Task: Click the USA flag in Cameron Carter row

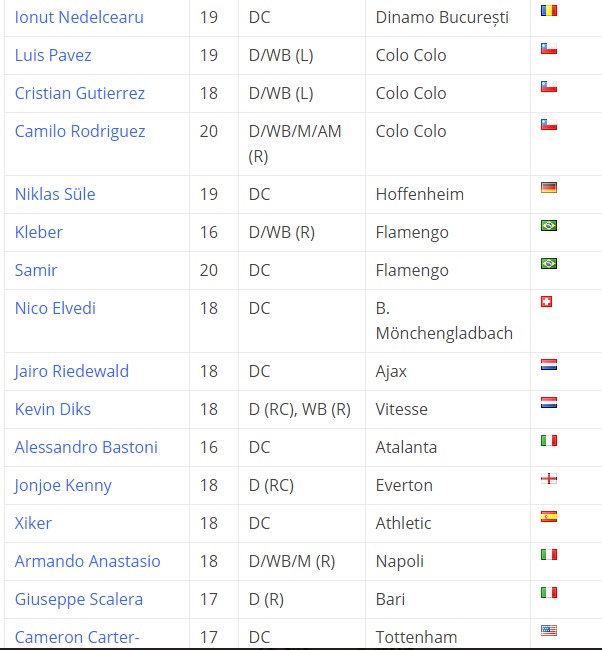Action: point(549,631)
